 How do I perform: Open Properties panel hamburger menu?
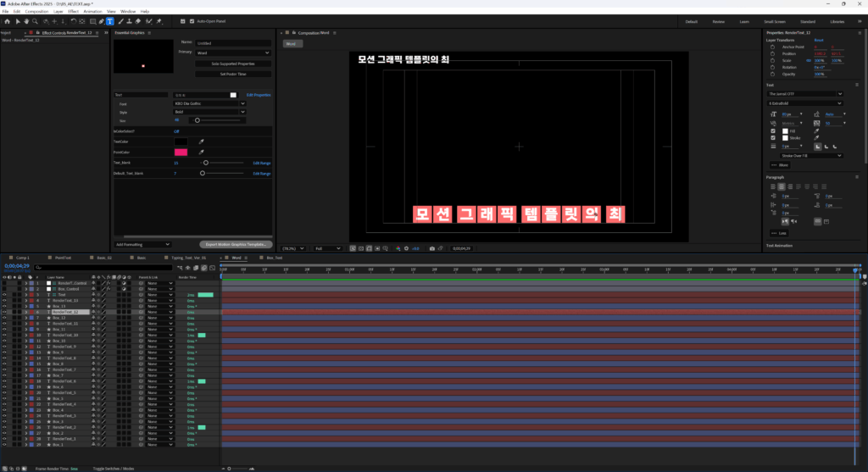(860, 33)
